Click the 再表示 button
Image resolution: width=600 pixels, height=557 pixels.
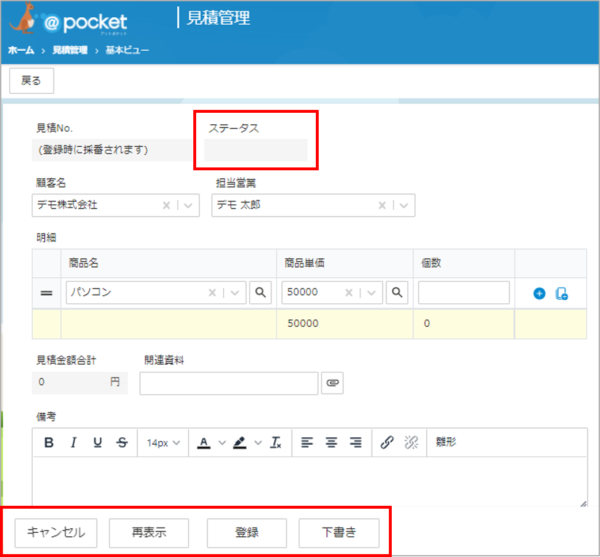(x=149, y=533)
